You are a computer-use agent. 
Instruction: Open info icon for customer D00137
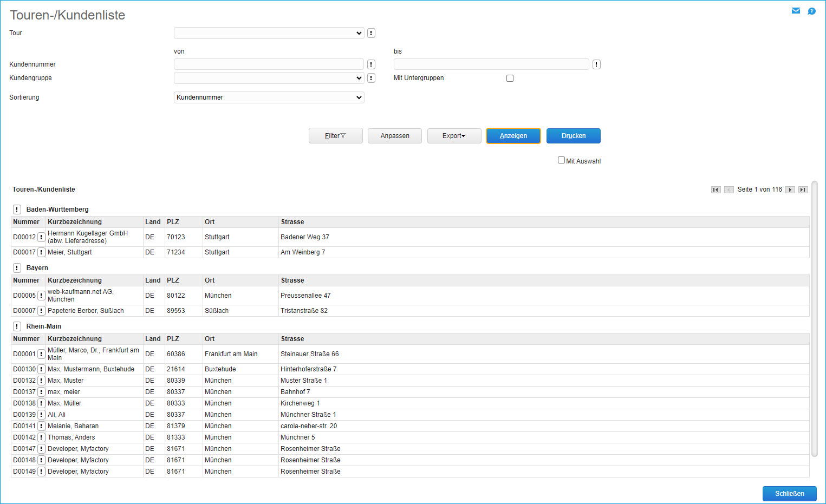point(41,392)
